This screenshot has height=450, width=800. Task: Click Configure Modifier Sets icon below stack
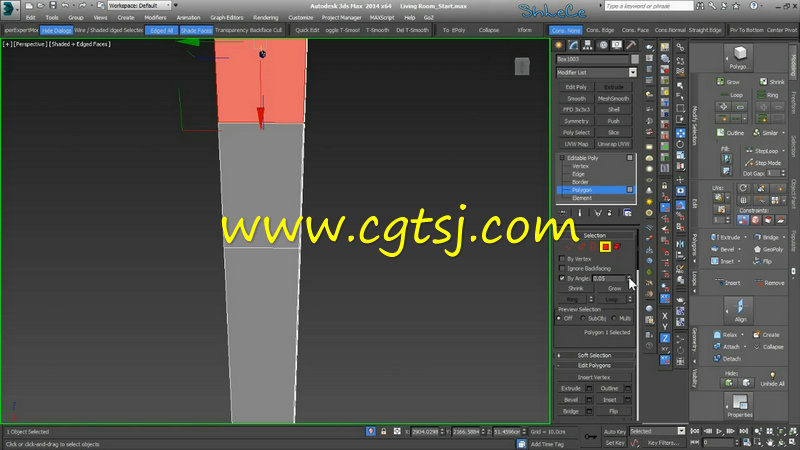pyautogui.click(x=628, y=213)
